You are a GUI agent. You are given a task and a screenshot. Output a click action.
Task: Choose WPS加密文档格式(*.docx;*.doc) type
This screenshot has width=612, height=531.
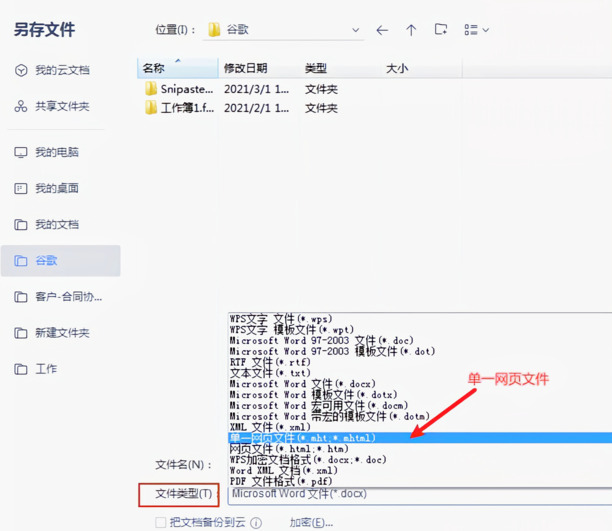pos(420,460)
